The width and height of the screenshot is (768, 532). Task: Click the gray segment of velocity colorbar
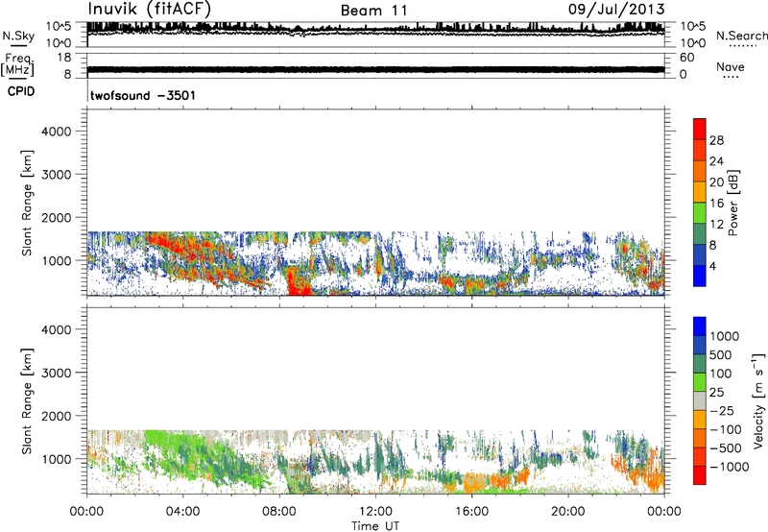pyautogui.click(x=700, y=400)
